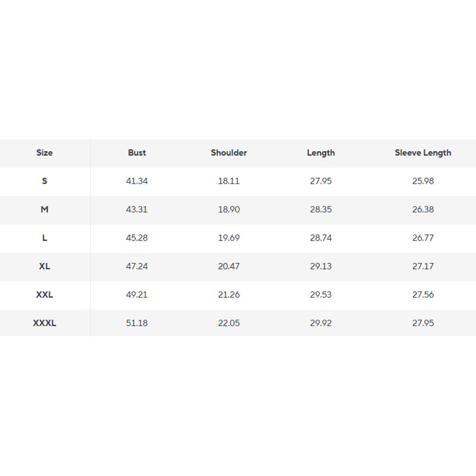The image size is (476, 476).
Task: Click shoulder value 18.90 for size M
Action: [228, 209]
